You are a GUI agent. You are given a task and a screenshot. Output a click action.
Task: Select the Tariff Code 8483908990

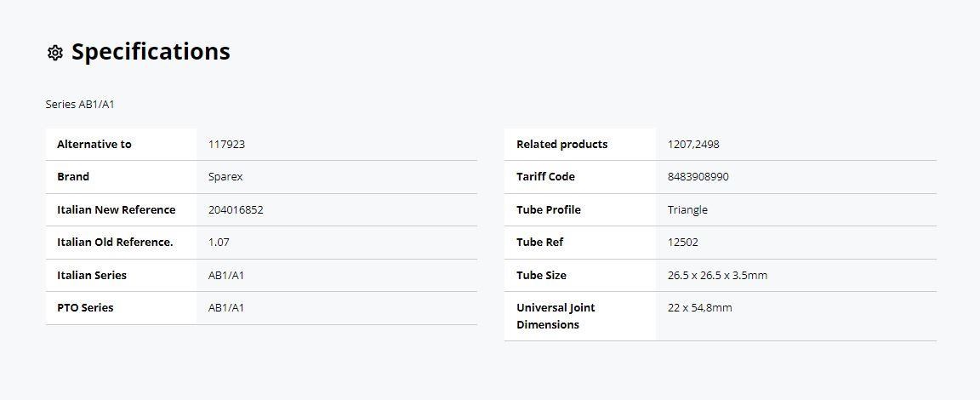click(698, 177)
